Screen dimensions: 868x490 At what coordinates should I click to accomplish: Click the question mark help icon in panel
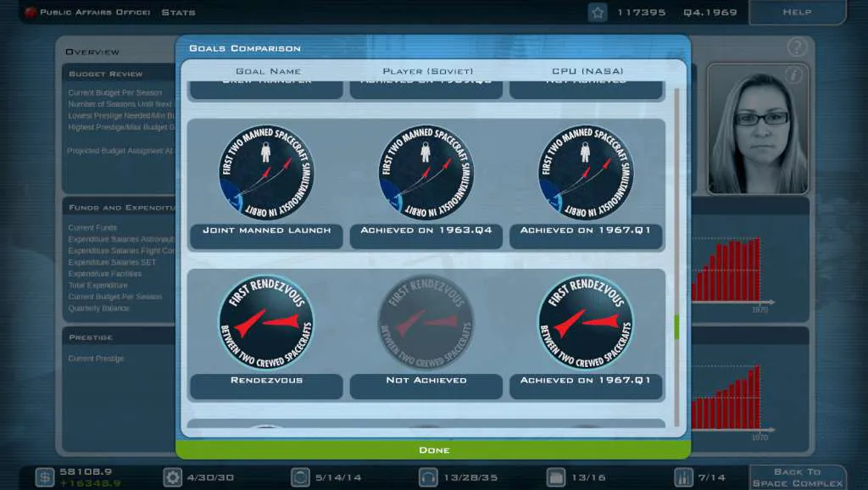pos(797,47)
